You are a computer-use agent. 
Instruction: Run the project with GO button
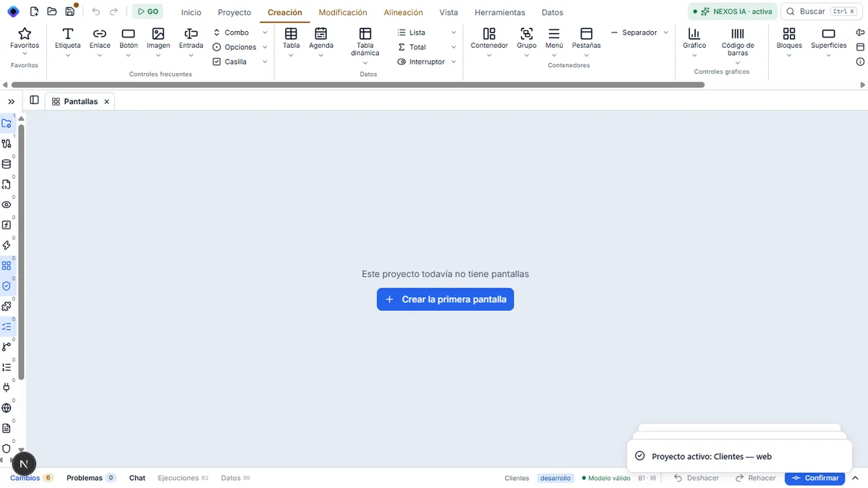click(x=148, y=12)
